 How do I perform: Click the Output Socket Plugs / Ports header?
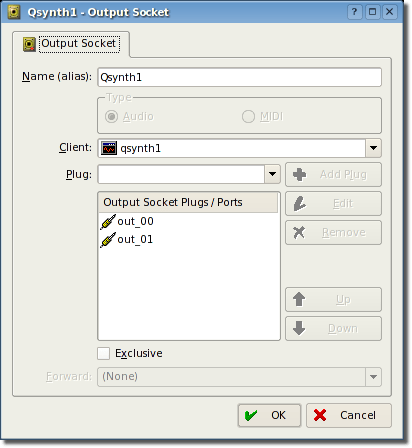[188, 202]
